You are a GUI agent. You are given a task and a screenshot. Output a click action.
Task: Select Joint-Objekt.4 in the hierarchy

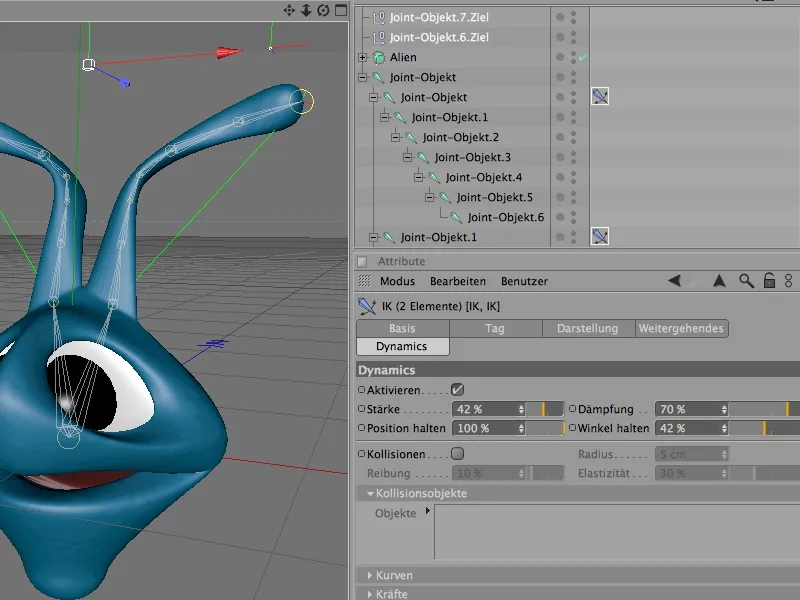point(484,178)
